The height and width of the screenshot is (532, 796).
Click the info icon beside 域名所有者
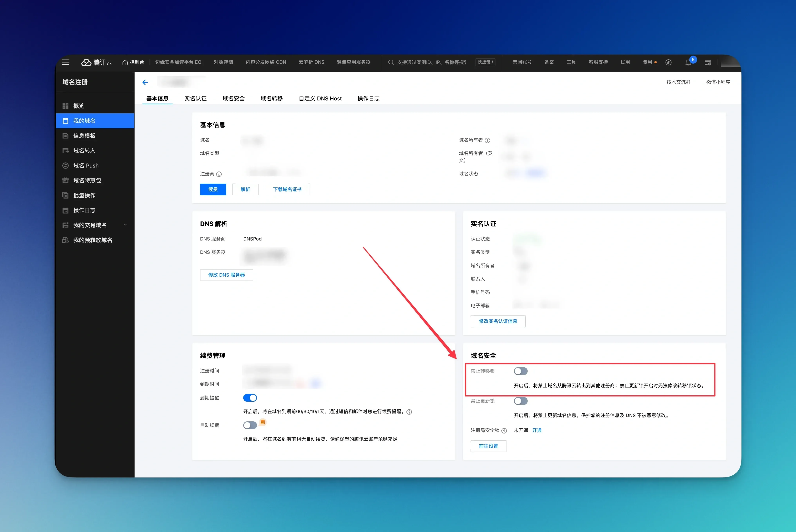pyautogui.click(x=487, y=140)
